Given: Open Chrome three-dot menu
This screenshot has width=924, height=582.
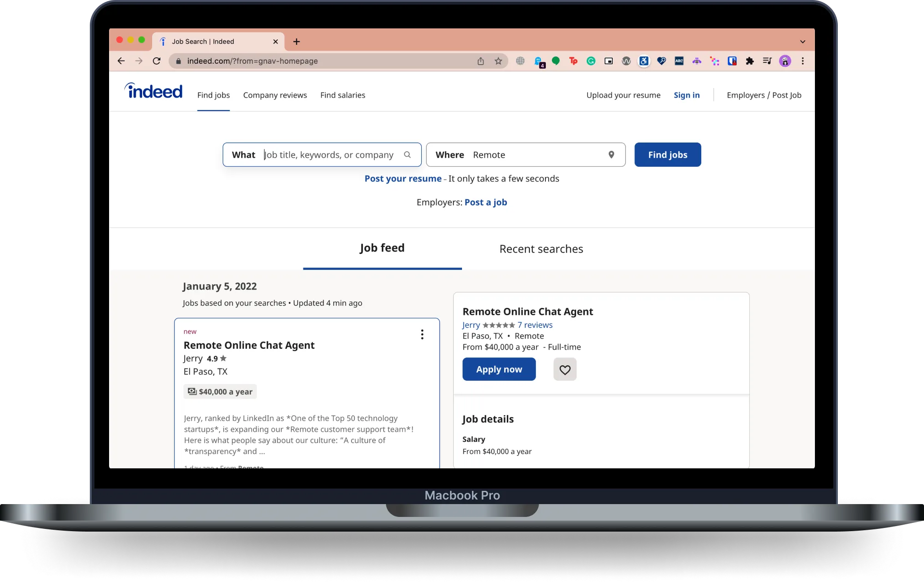Looking at the screenshot, I should pos(803,61).
